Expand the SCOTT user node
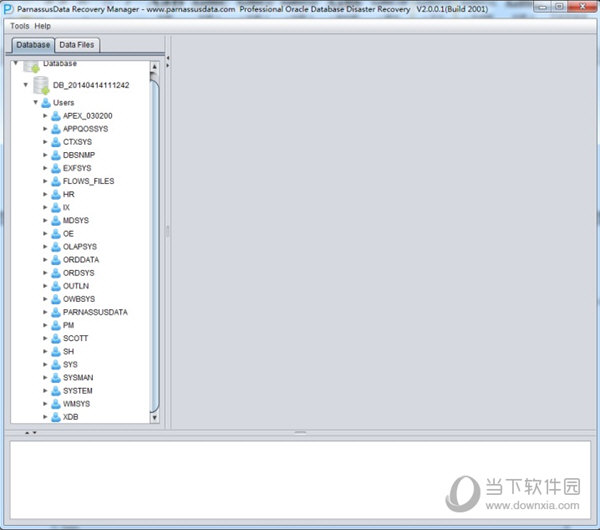 coord(45,338)
